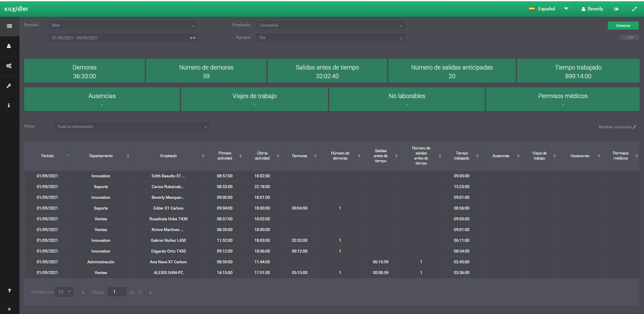Sort by Vacaciones column arrows

pyautogui.click(x=599, y=156)
